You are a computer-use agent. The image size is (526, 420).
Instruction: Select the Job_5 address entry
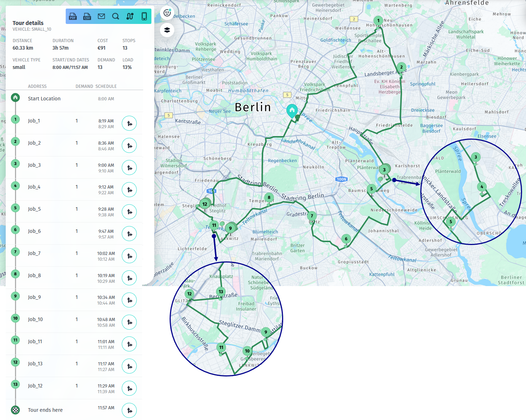point(34,209)
